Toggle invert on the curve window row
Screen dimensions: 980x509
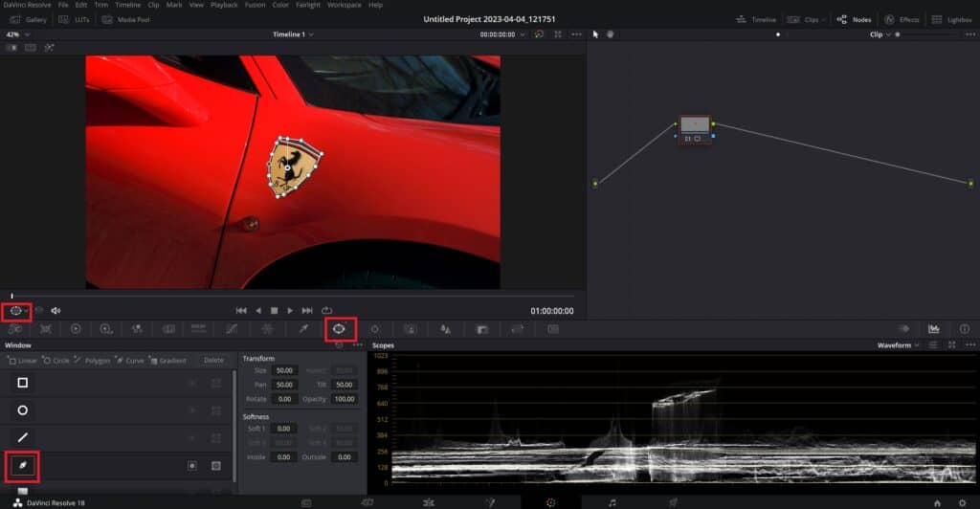[x=192, y=465]
